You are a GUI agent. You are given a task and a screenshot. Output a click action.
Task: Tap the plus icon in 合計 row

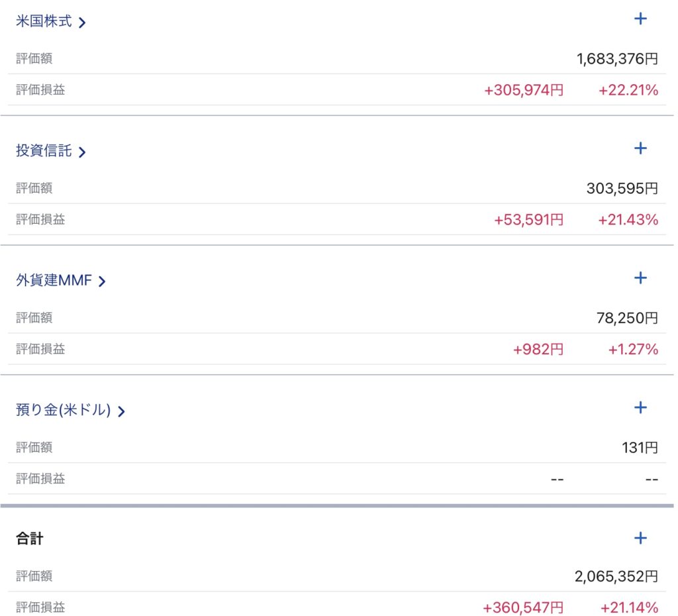tap(640, 538)
